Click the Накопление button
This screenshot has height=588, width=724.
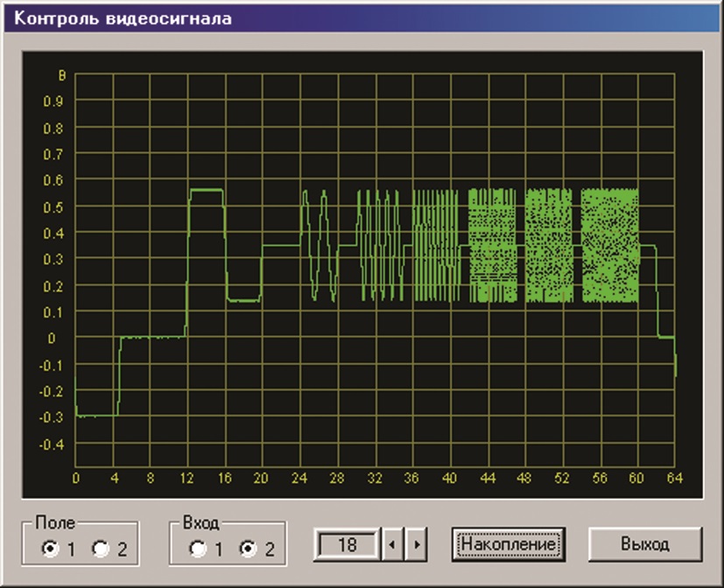509,544
